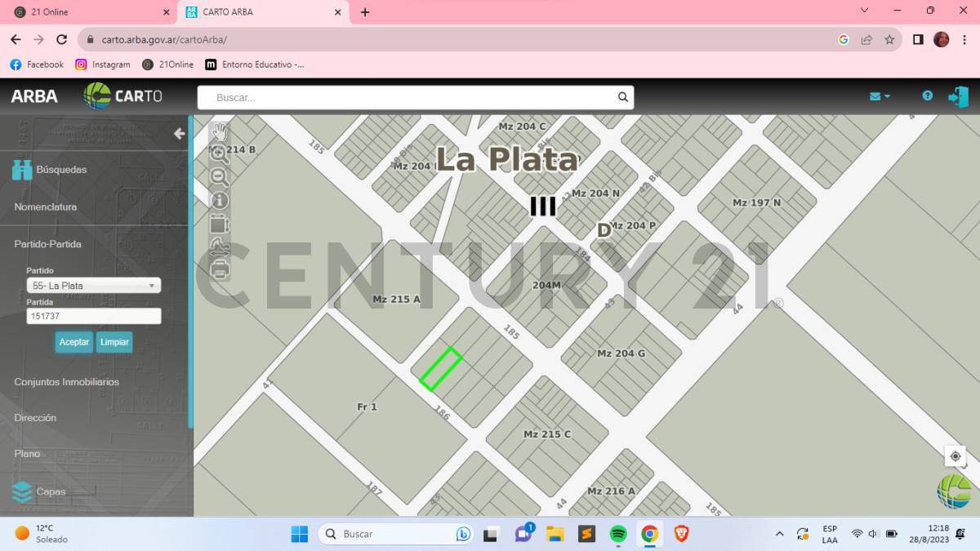
Task: Open a new browser tab
Action: pos(364,12)
